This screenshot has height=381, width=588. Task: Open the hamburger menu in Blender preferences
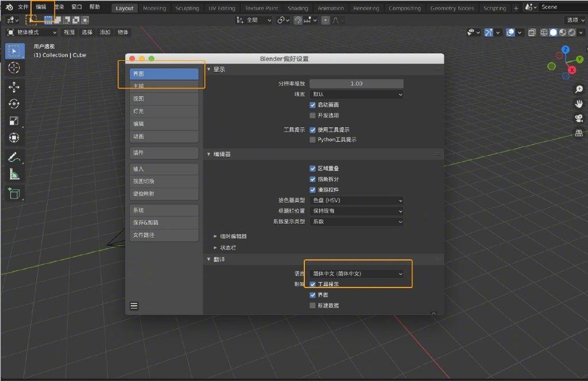point(134,306)
